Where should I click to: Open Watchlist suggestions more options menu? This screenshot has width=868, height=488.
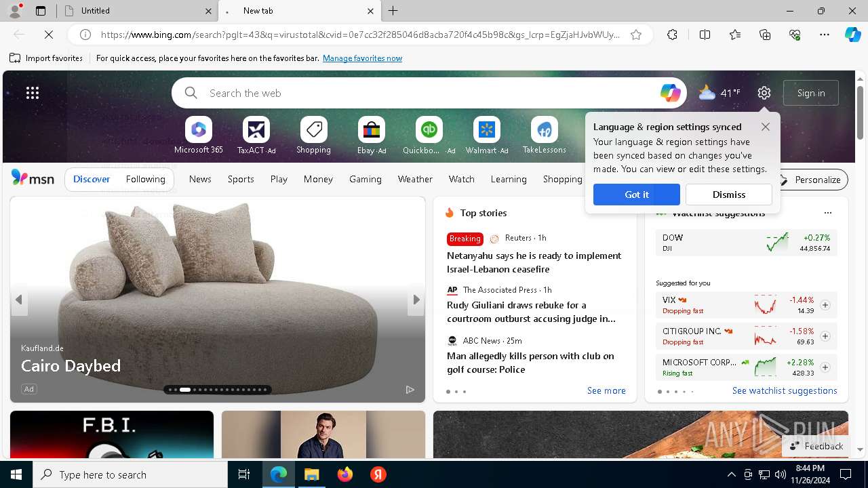pyautogui.click(x=828, y=213)
